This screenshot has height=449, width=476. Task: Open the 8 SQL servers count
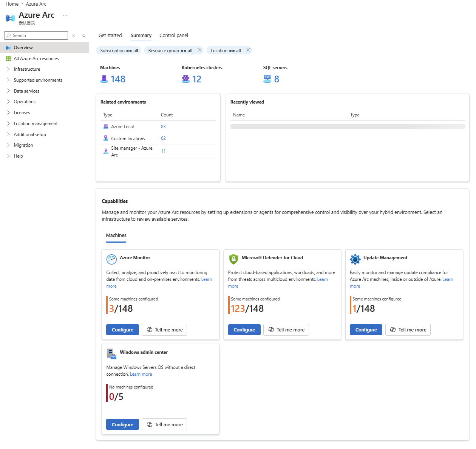click(277, 79)
